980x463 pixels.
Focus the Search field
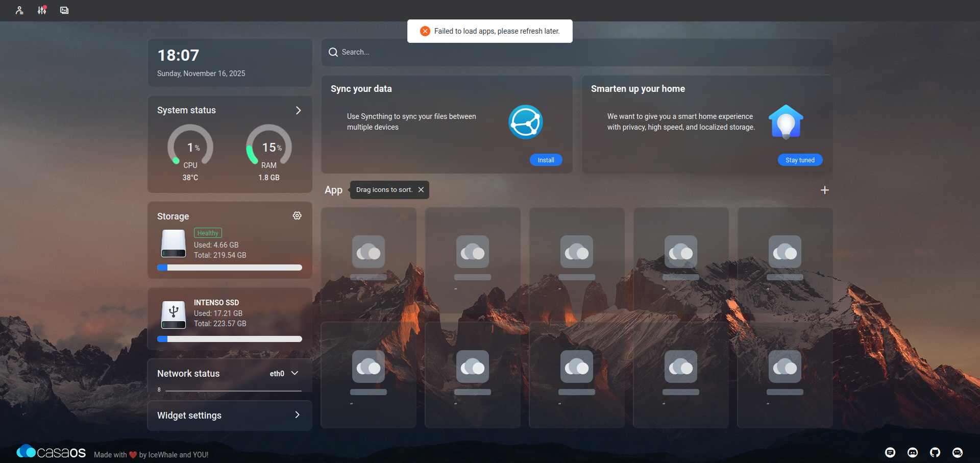click(x=577, y=52)
